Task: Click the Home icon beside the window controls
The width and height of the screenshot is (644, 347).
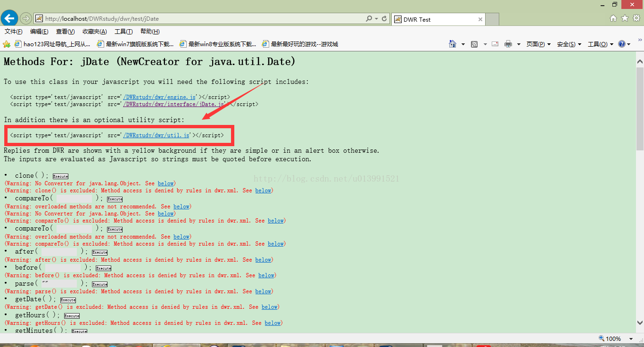Action: [613, 18]
